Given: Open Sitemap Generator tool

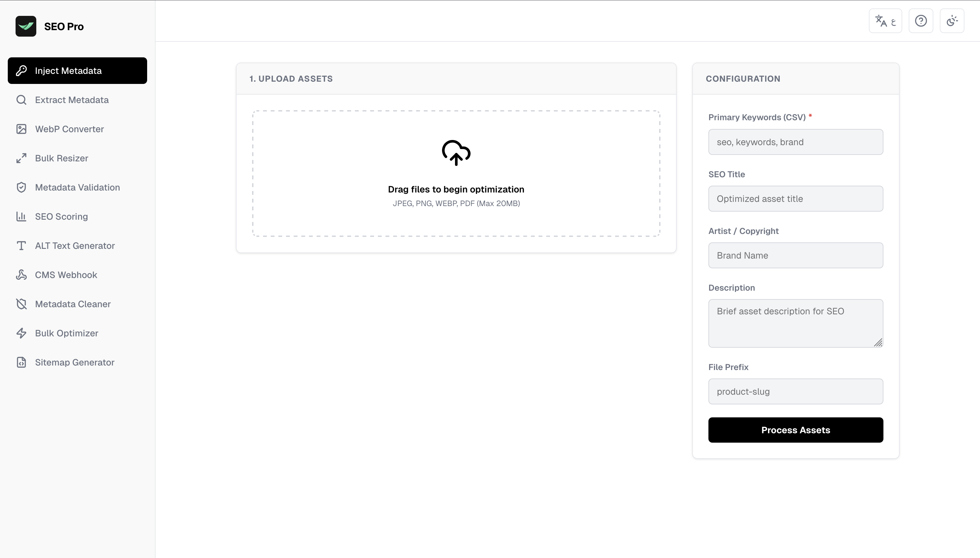Looking at the screenshot, I should click(x=75, y=362).
